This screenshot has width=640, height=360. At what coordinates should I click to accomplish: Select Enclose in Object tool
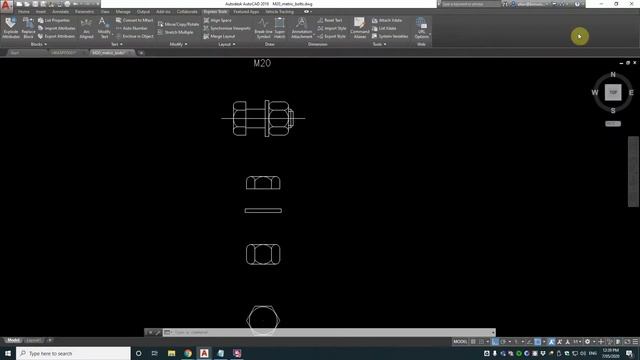point(135,36)
